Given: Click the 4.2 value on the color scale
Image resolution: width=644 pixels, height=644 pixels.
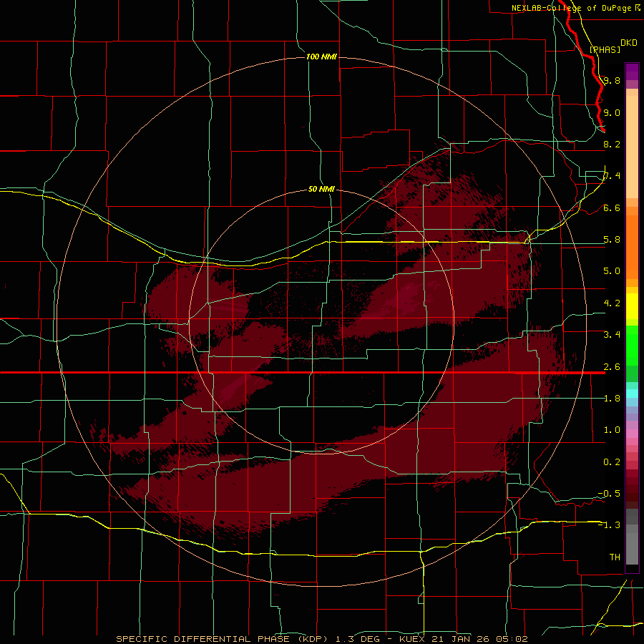Looking at the screenshot, I should click(x=612, y=303).
